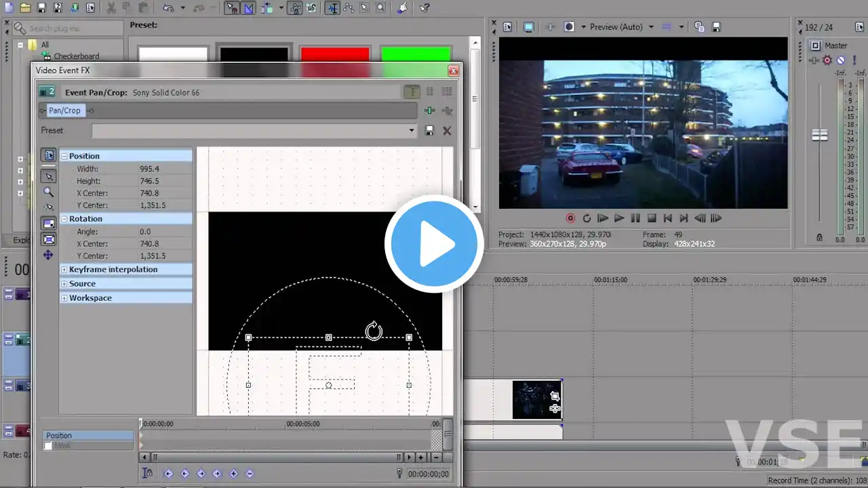Click the Plug-In Chain button

click(429, 110)
